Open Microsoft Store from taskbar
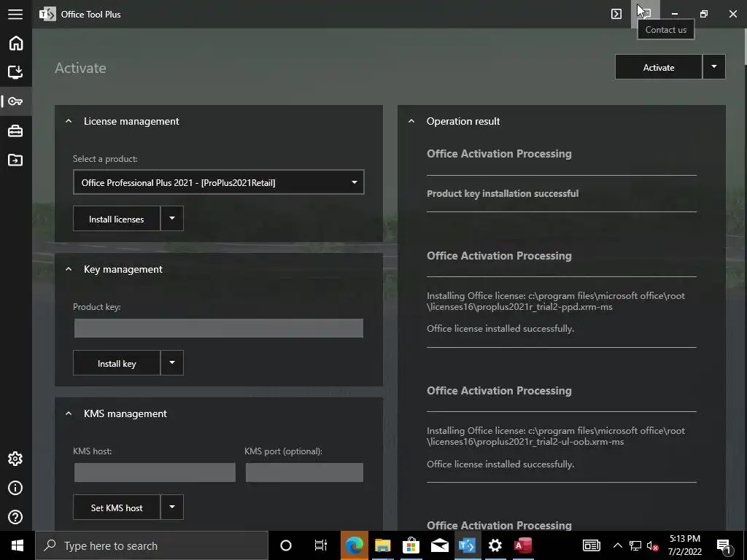This screenshot has width=747, height=560. coord(411,545)
